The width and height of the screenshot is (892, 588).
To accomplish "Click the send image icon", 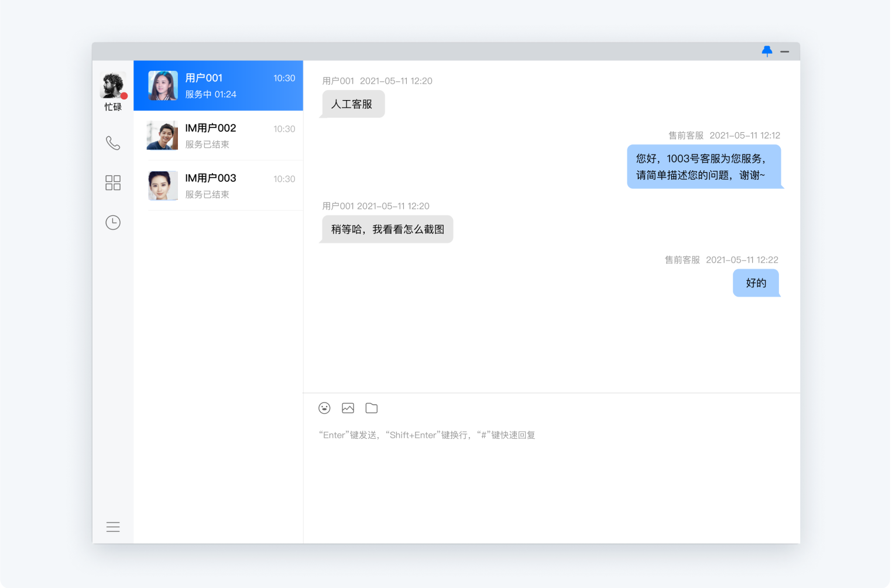I will click(x=348, y=408).
